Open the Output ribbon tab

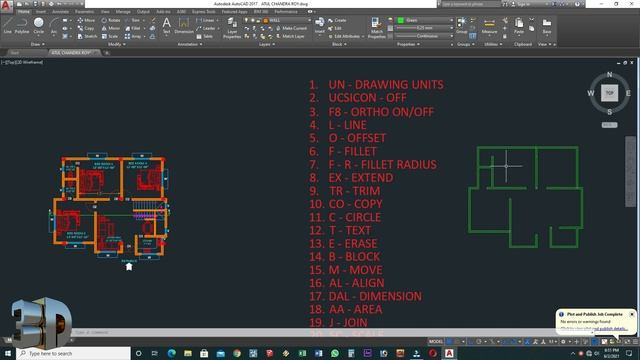tap(143, 12)
